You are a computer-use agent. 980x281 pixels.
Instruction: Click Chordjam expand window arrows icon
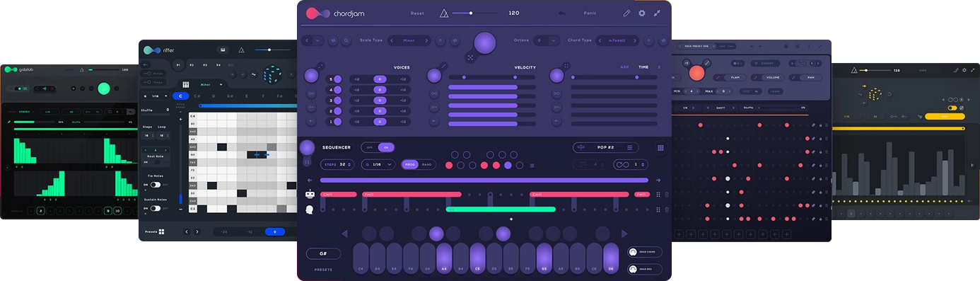coord(658,13)
